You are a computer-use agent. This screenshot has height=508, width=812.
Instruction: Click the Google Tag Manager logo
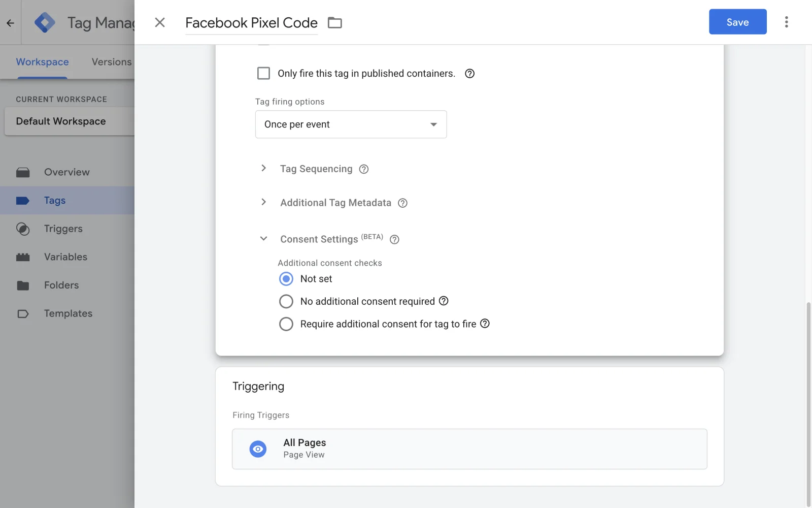[x=45, y=22]
